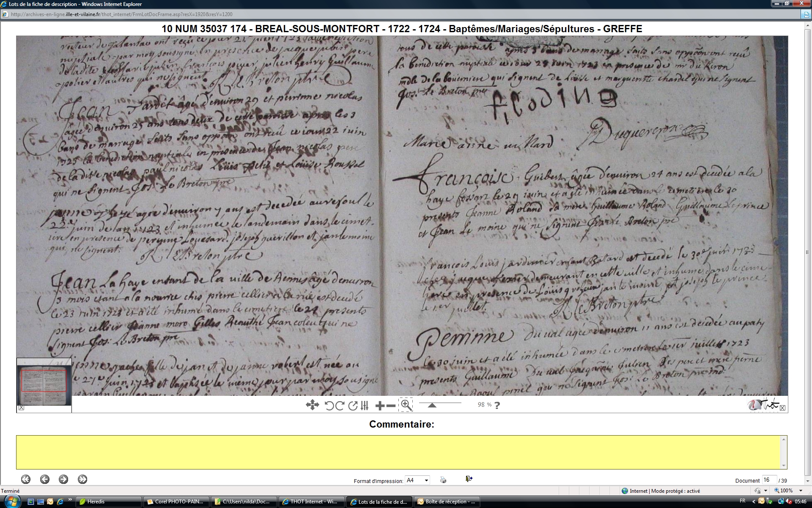812x508 pixels.
Task: Rotate the document image counterclockwise
Action: coord(329,406)
